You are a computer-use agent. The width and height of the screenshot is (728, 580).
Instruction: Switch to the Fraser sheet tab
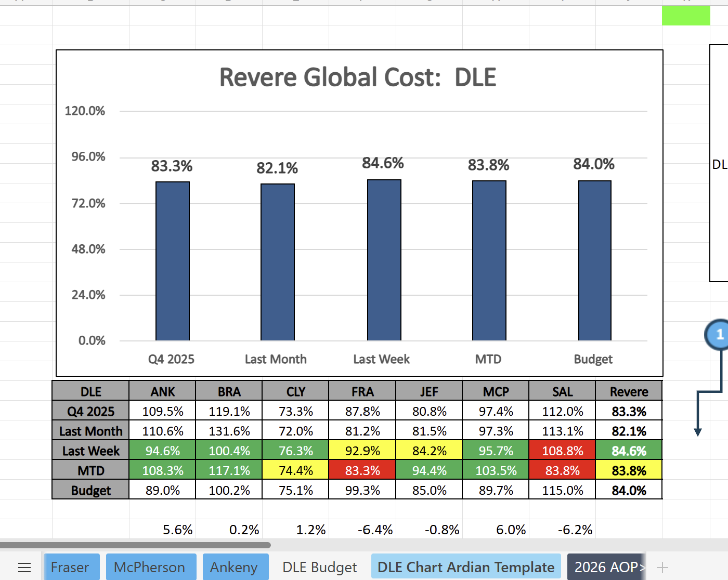(x=70, y=568)
